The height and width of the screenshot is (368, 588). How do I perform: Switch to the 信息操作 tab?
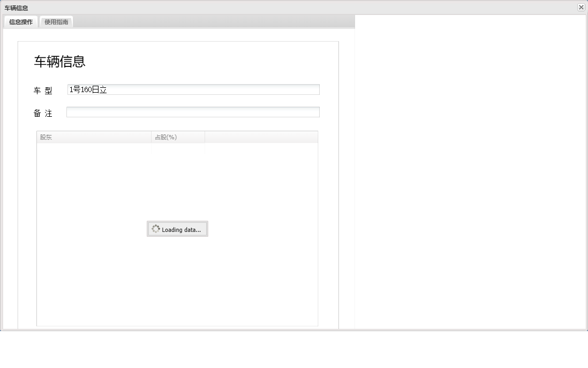[x=21, y=22]
